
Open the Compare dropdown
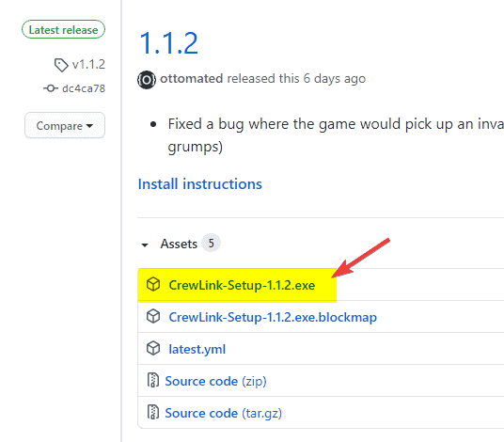(x=65, y=125)
